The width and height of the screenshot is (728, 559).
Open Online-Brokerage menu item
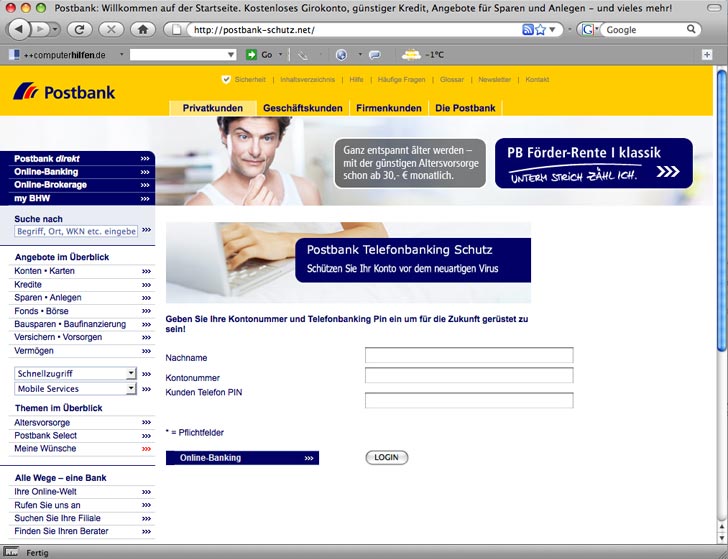click(78, 185)
